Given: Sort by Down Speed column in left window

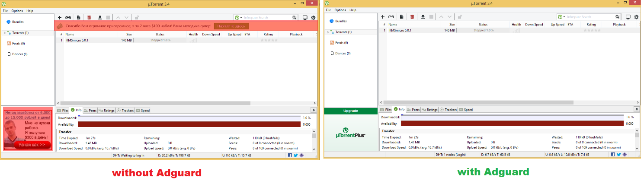Looking at the screenshot, I should [211, 34].
